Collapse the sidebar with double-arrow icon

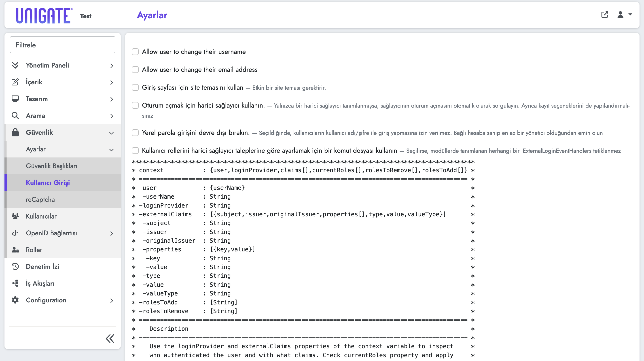[x=110, y=338]
